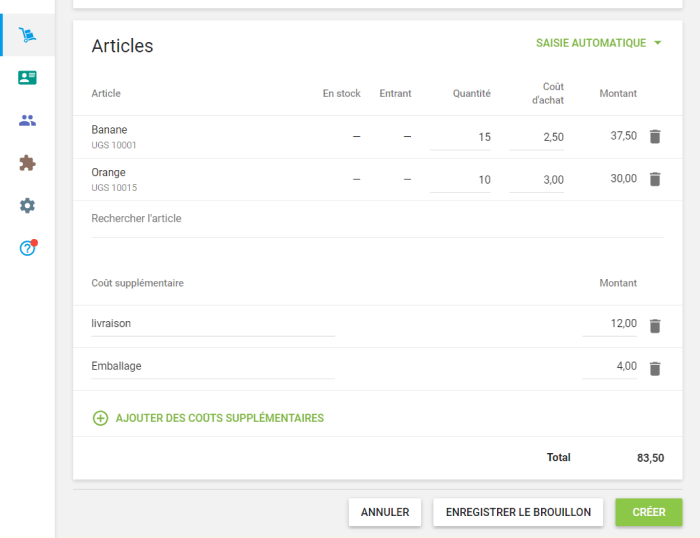Edit the livraison cost name field

pyautogui.click(x=212, y=324)
